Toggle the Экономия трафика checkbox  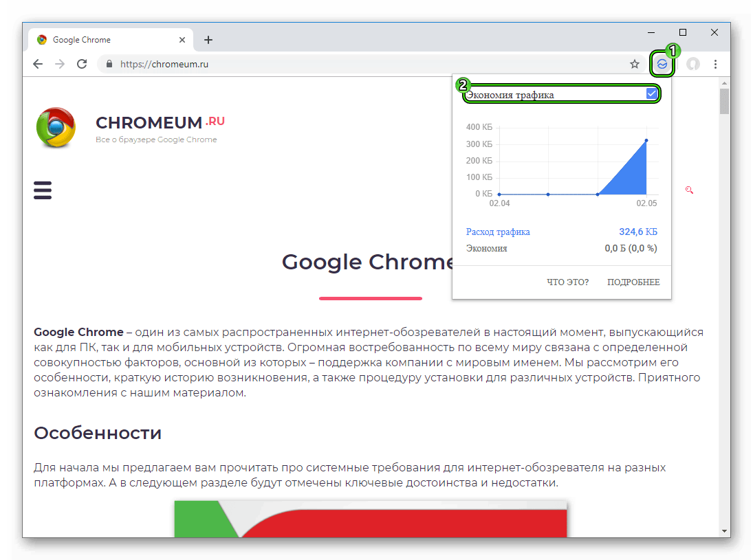point(652,93)
